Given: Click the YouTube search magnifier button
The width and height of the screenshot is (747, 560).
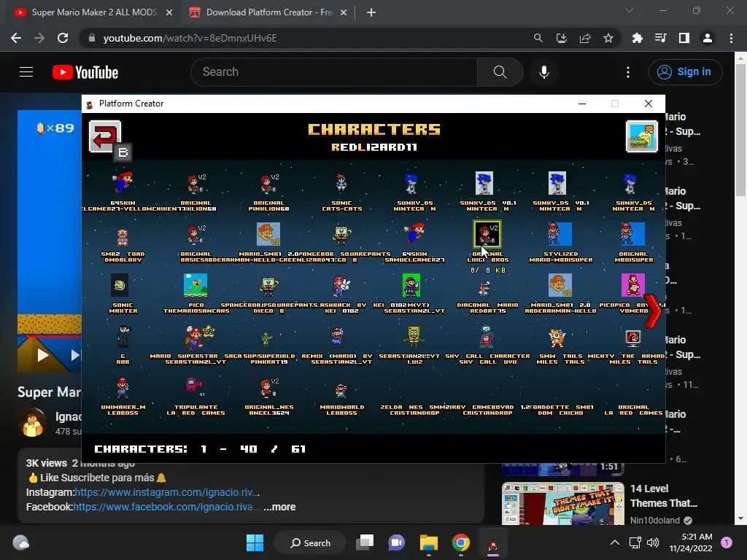Looking at the screenshot, I should (500, 72).
